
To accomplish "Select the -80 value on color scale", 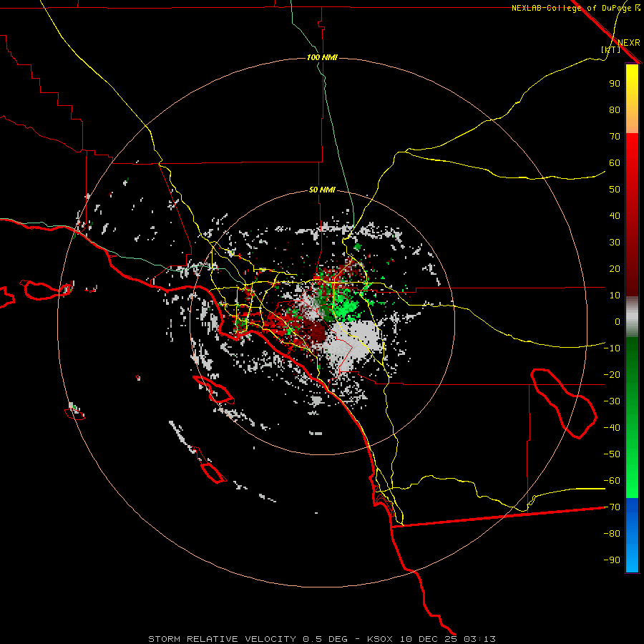I will (x=612, y=534).
